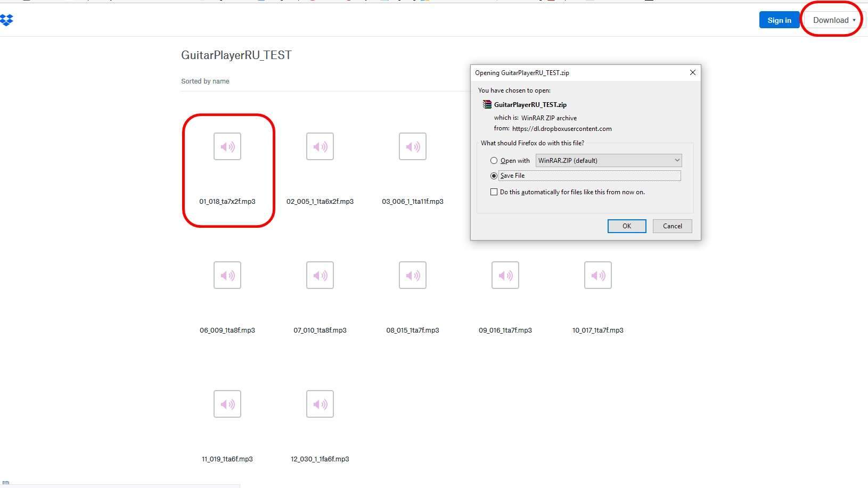Click the GuitarPlayerRU_TEST folder title
This screenshot has height=488, width=868.
coord(236,55)
